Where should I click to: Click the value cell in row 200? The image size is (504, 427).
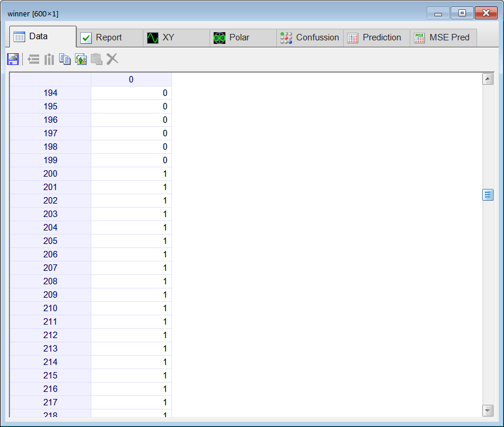pos(131,174)
